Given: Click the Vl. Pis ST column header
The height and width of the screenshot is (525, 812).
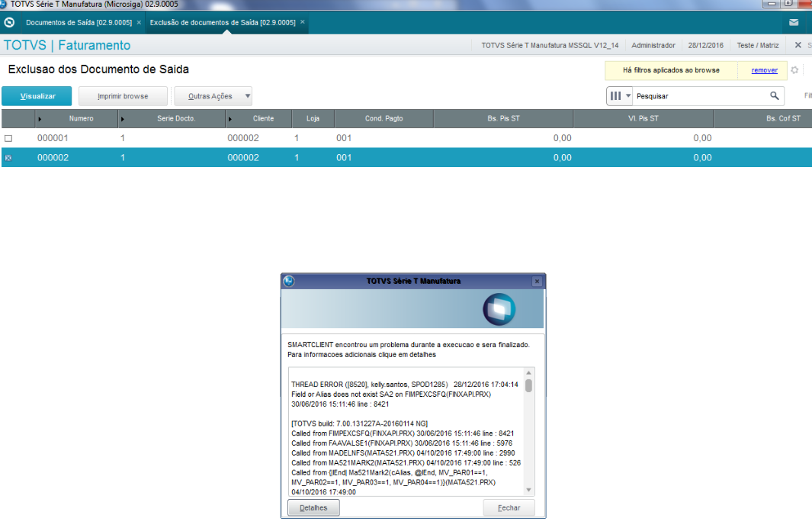Looking at the screenshot, I should (x=644, y=119).
